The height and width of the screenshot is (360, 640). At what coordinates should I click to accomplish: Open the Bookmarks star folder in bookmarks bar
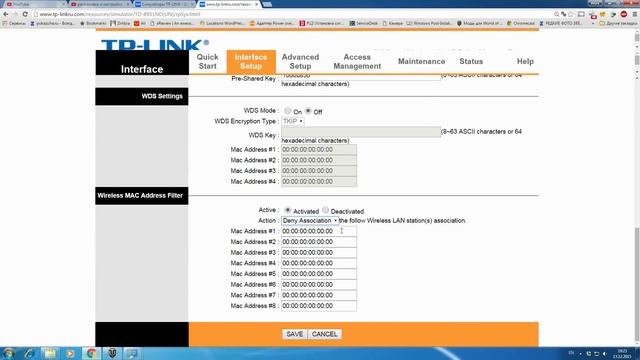click(93, 24)
